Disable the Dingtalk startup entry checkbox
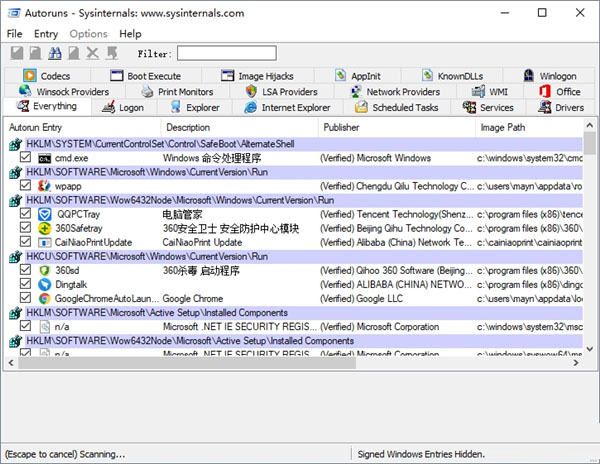This screenshot has width=600, height=464. pyautogui.click(x=26, y=284)
